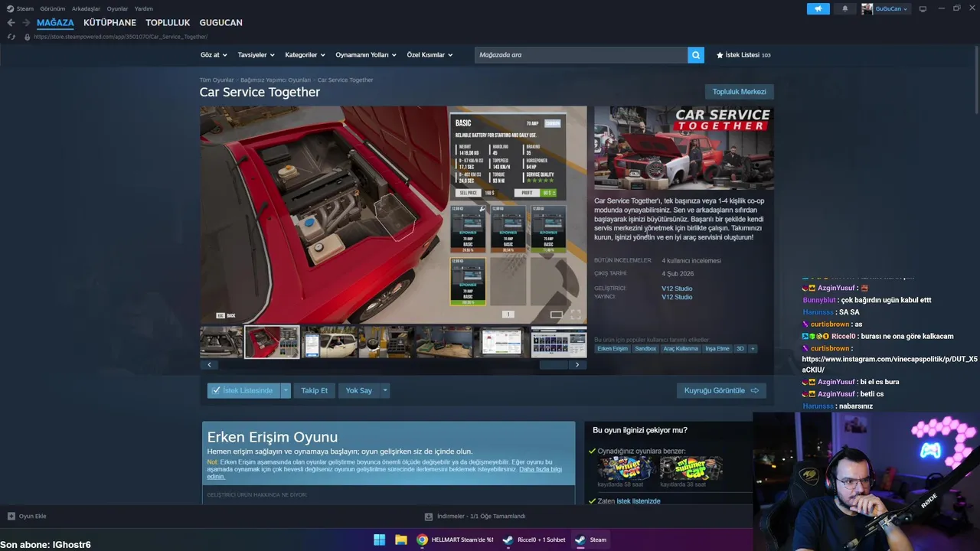This screenshot has height=551, width=980.
Task: Click the Topluluk Merkezi button
Action: 739,92
